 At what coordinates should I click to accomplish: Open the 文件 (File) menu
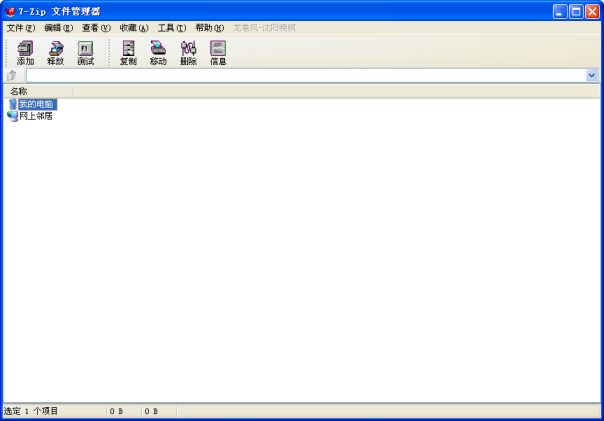(20, 28)
